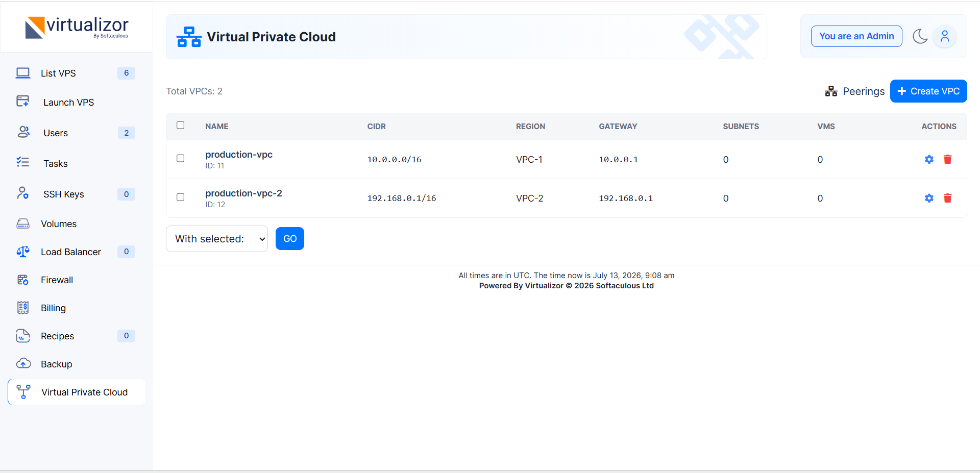Click the SSH Keys sidebar icon
The image size is (980, 473).
(23, 193)
